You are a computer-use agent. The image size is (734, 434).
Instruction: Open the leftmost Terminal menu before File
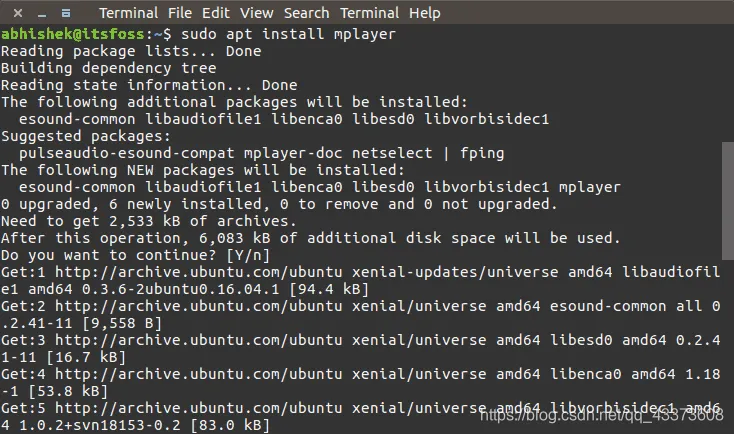[129, 13]
